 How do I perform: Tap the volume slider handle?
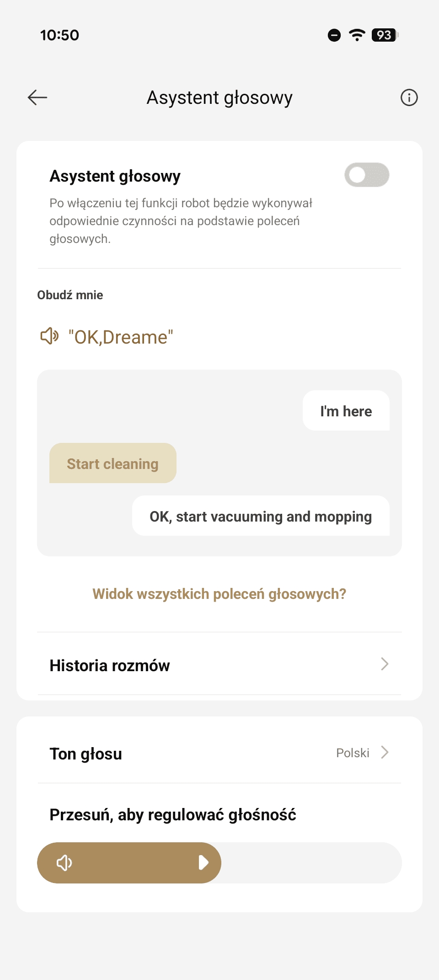point(203,863)
